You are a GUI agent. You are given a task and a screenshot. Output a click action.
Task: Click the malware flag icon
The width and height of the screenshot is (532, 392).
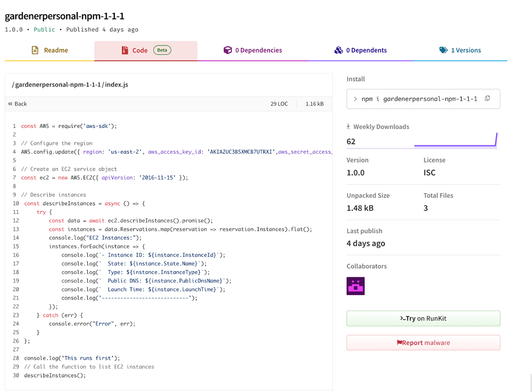399,342
